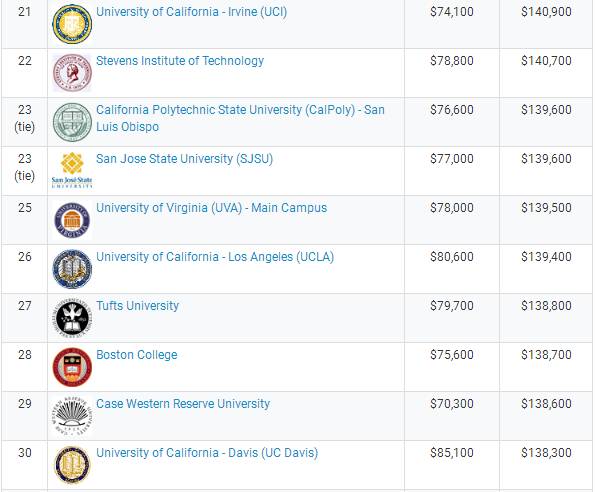Click the UCLA seal logo

point(72,269)
